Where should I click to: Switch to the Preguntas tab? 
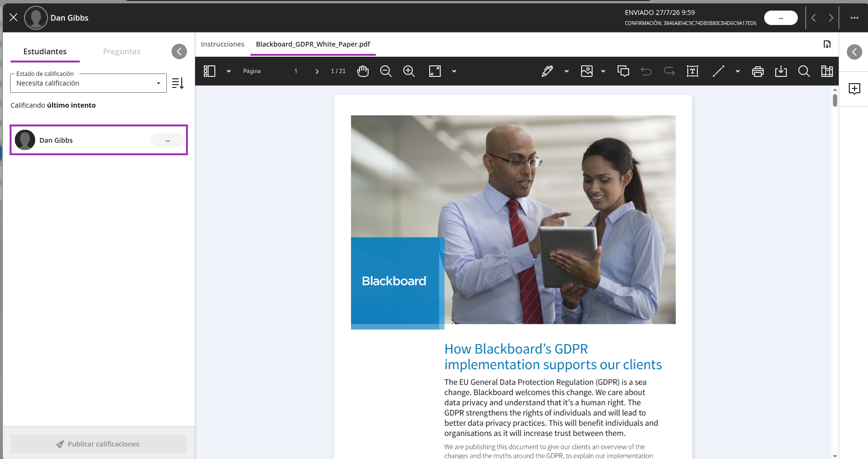point(122,51)
